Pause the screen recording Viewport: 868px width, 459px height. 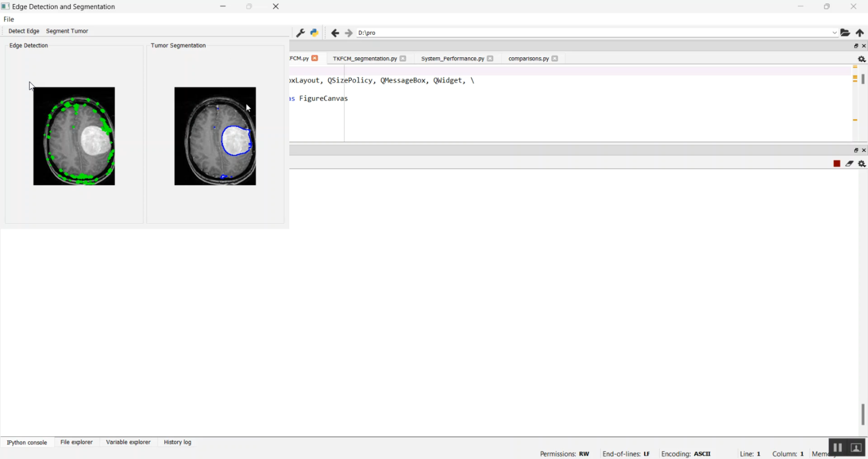837,447
